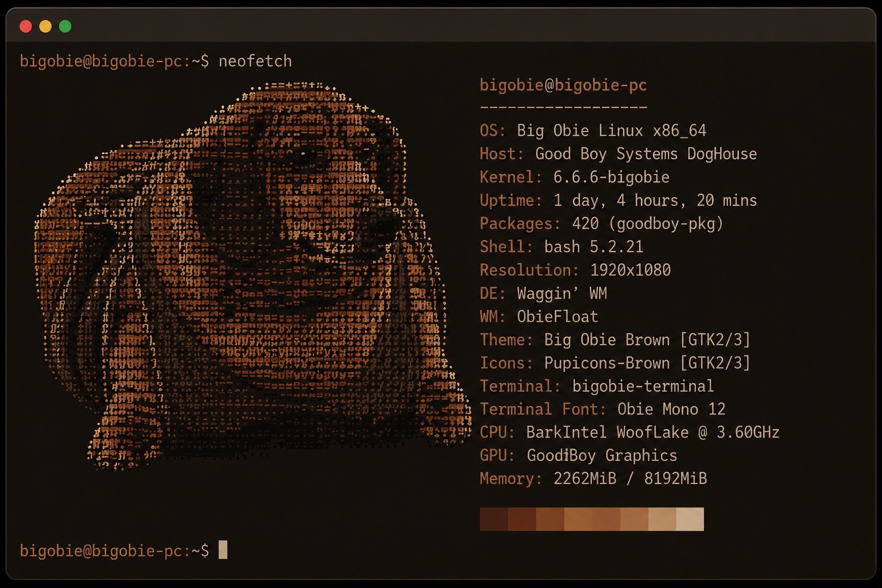Click the green maximize window button
This screenshot has width=882, height=588.
point(65,26)
